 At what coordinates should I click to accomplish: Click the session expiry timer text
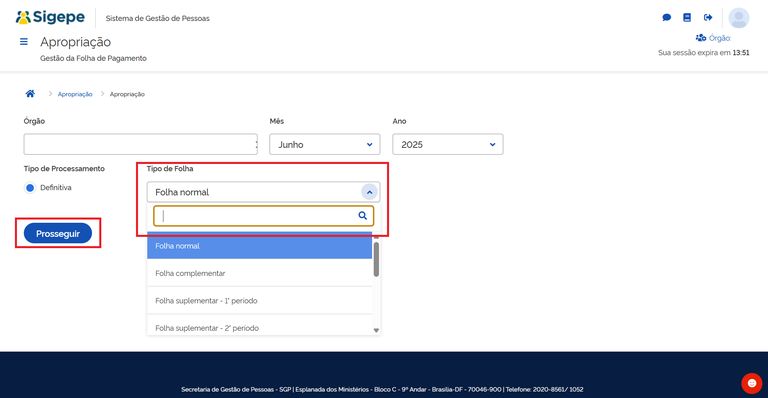point(703,53)
